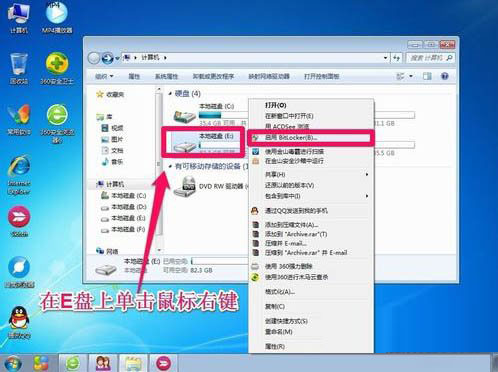
Task: Open the Internet Explorer desktop icon
Action: (19, 175)
